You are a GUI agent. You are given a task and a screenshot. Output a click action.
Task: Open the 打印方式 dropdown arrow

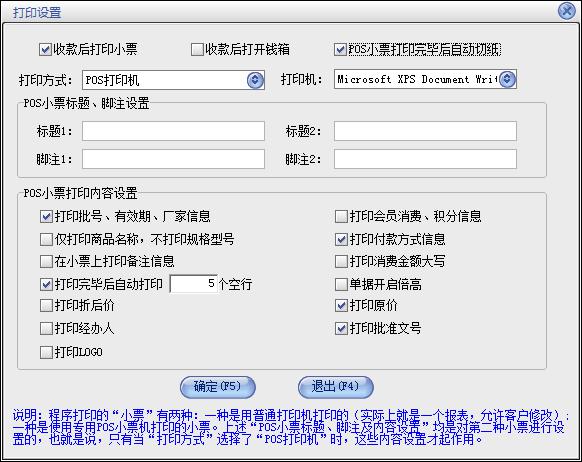pyautogui.click(x=255, y=80)
